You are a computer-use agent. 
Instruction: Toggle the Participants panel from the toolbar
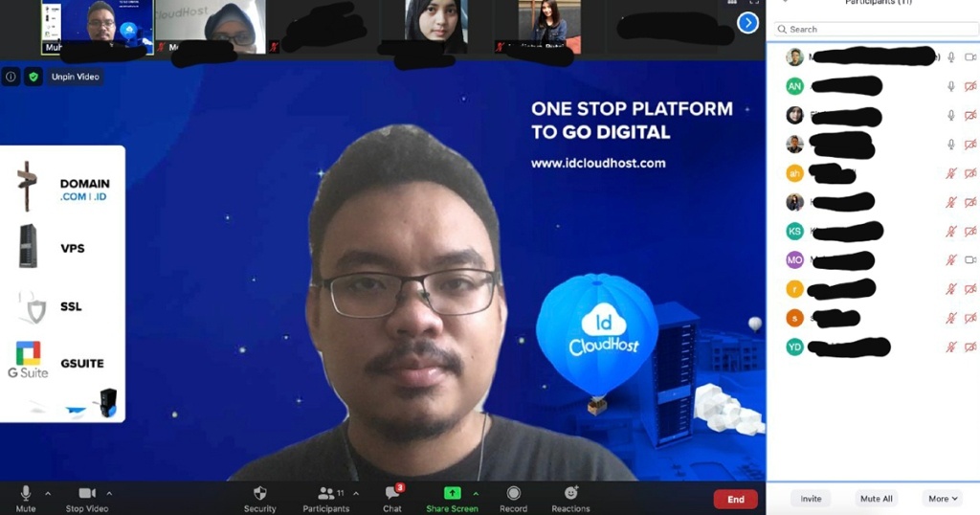point(325,499)
